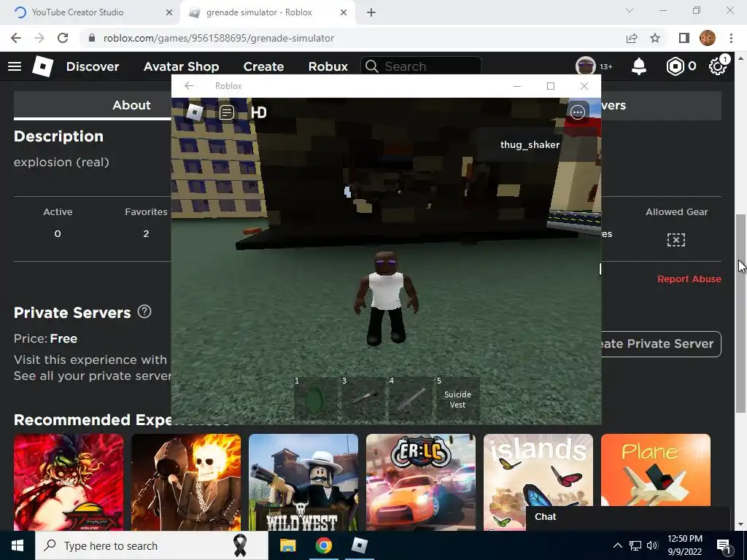Open volume control in system tray
This screenshot has height=560, width=747.
652,545
